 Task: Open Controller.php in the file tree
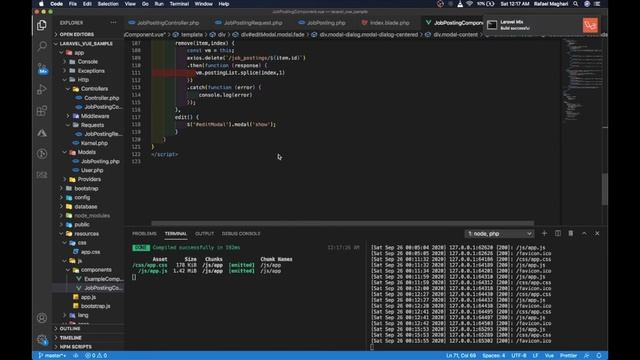tap(101, 98)
